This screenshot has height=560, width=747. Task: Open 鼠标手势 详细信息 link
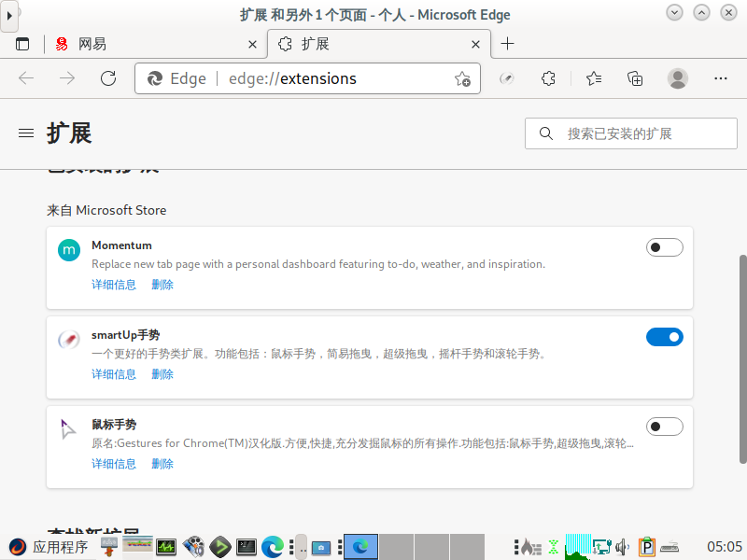click(x=114, y=464)
